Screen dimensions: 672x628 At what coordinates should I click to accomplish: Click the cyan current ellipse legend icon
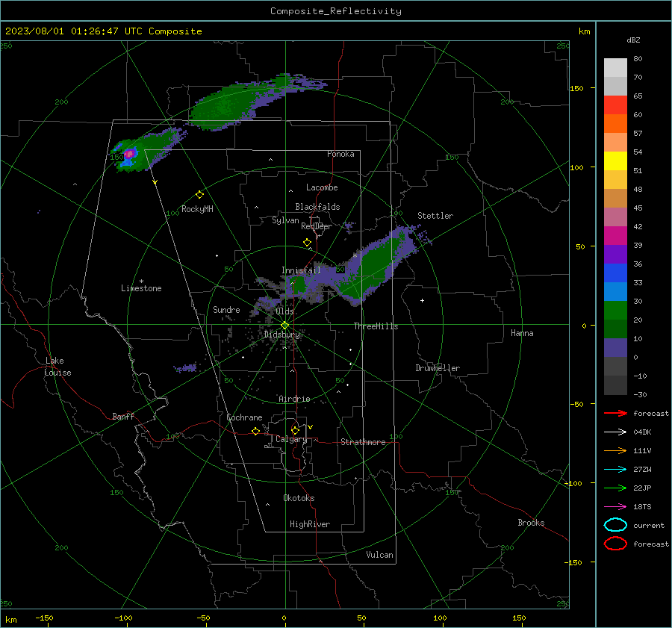[615, 525]
